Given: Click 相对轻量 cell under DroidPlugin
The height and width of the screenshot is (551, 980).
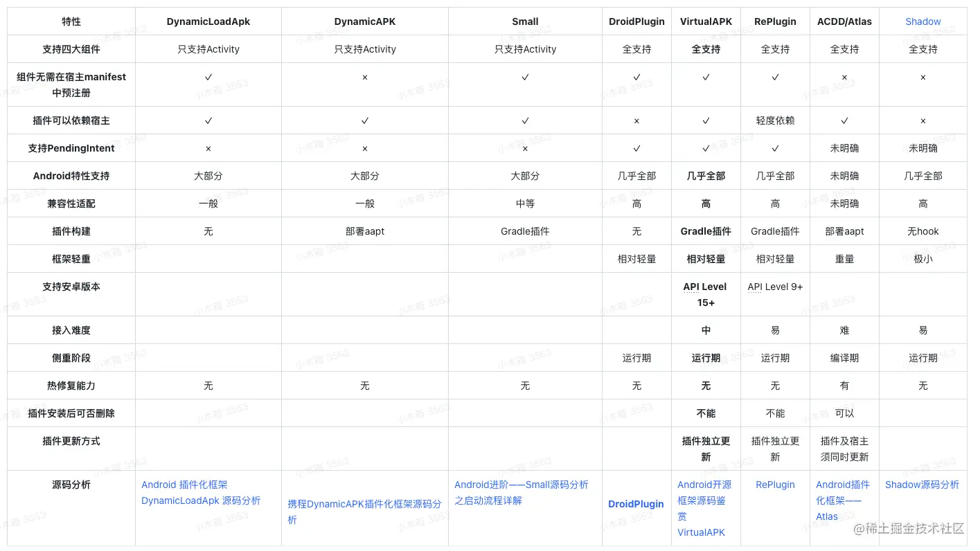Looking at the screenshot, I should tap(636, 259).
